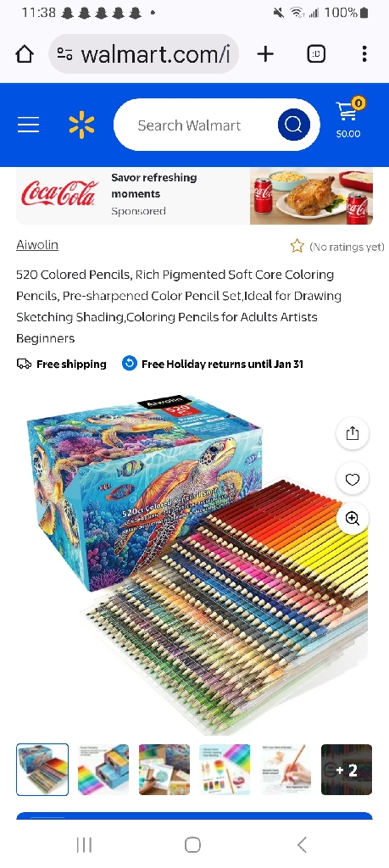Tap the Walmart spark logo

coord(82,125)
